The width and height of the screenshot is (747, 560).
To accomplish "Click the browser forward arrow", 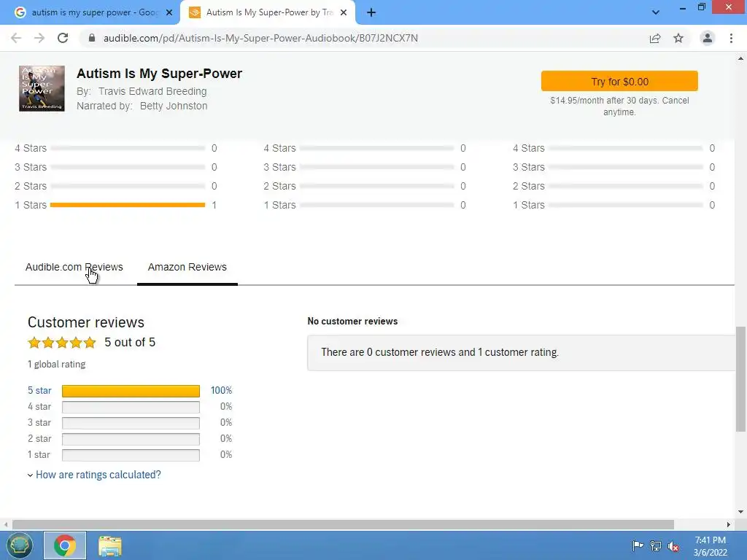I will click(39, 38).
